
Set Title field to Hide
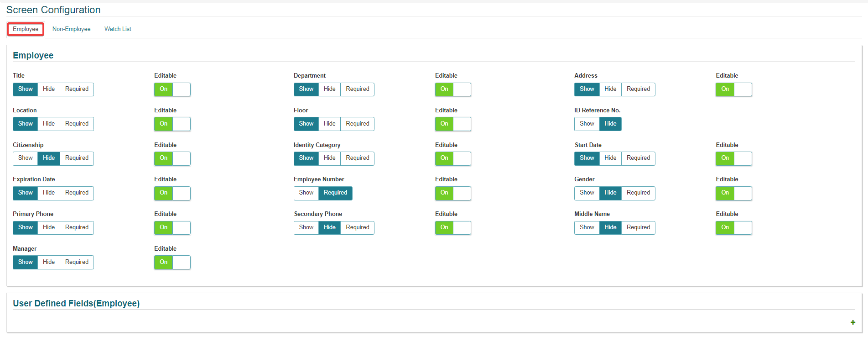(49, 90)
